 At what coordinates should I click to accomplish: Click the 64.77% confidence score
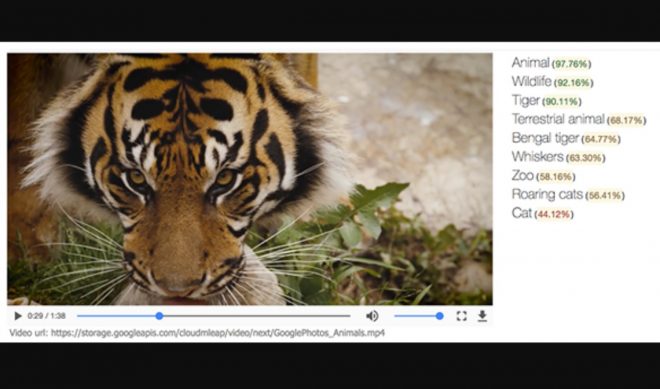[601, 139]
